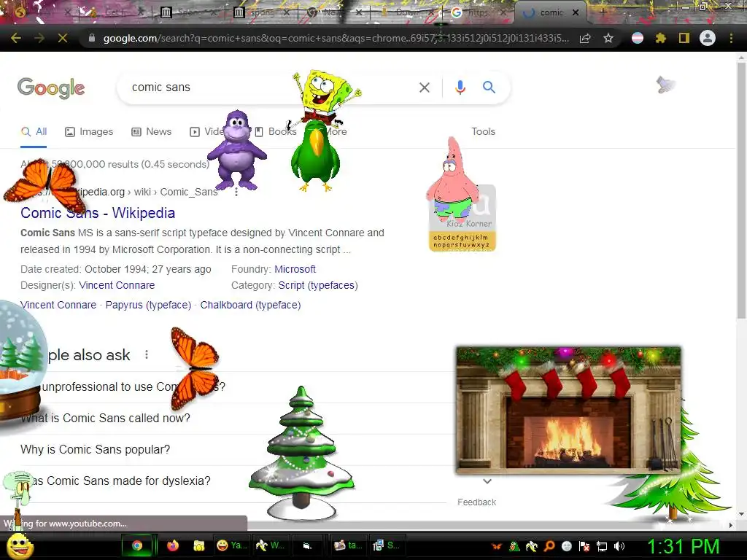Image resolution: width=747 pixels, height=560 pixels.
Task: Expand 'What is Comic Sans called now?'
Action: [x=233, y=418]
